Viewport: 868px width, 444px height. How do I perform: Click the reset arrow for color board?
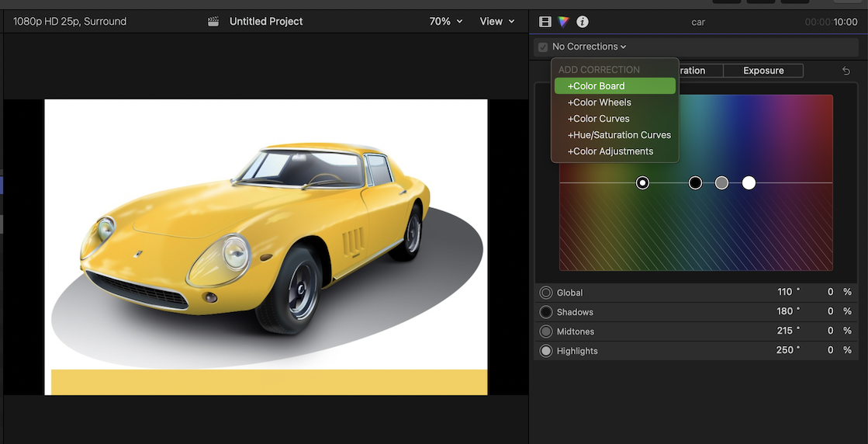click(846, 71)
